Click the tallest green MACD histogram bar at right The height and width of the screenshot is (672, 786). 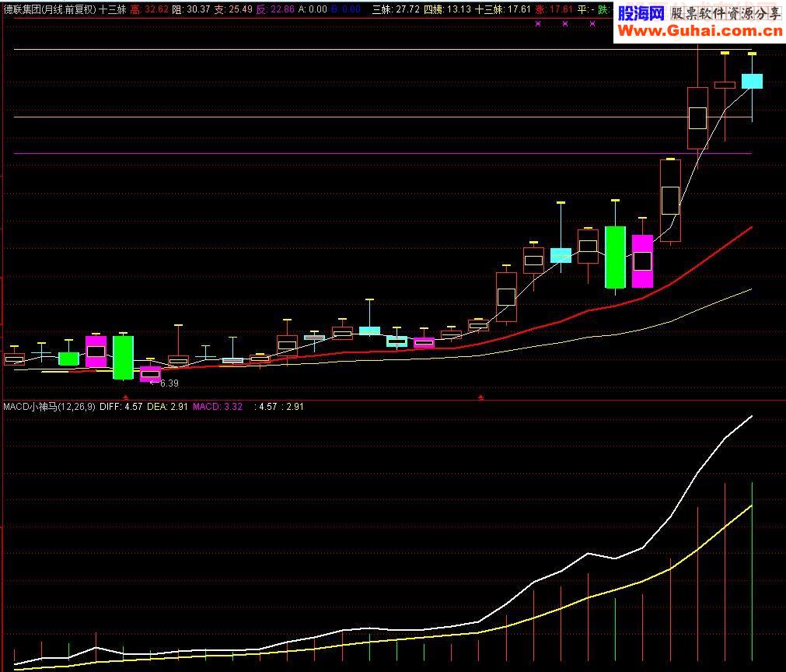(752, 571)
